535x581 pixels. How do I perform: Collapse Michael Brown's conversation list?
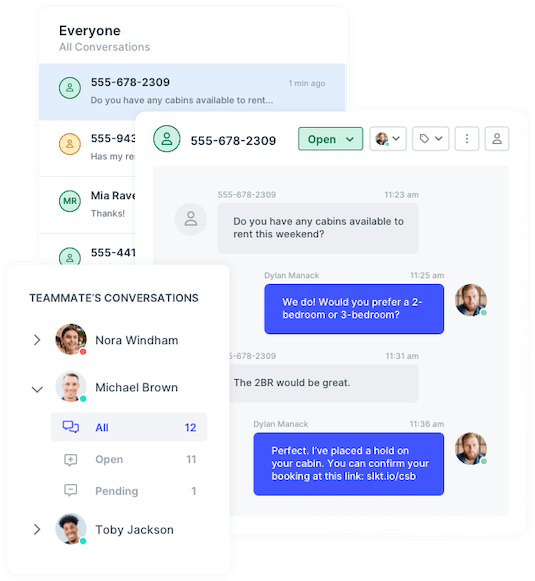[x=37, y=389]
